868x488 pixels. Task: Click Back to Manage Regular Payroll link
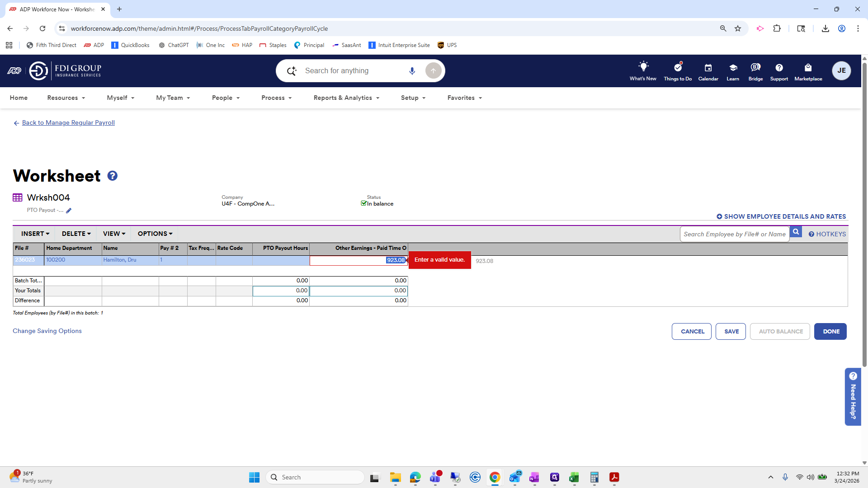(x=68, y=122)
